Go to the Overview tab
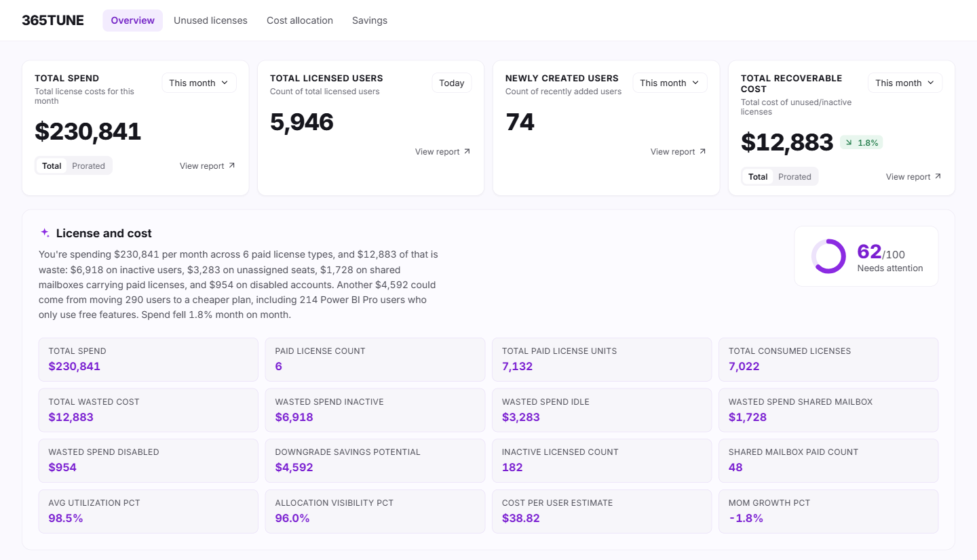This screenshot has height=560, width=977. pos(133,20)
